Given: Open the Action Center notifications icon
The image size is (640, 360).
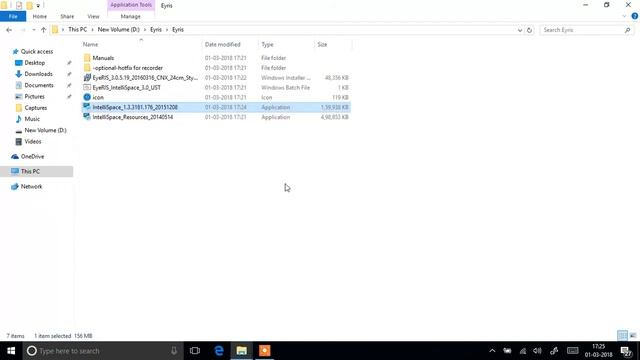Looking at the screenshot, I should pyautogui.click(x=626, y=351).
